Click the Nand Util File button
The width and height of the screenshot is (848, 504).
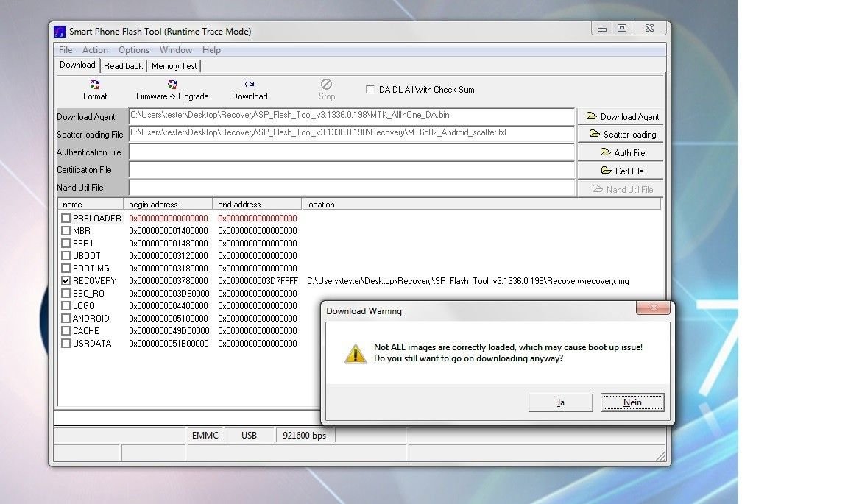click(x=621, y=189)
